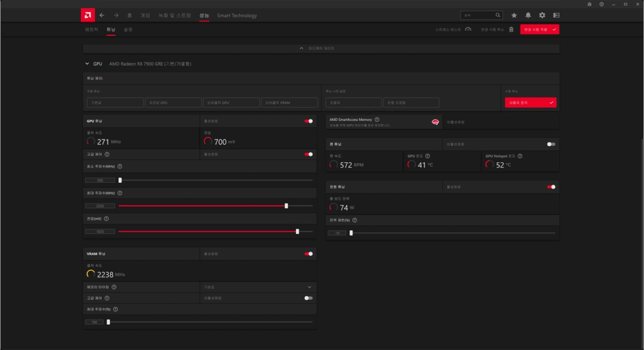Select 오버클럭 VRAM preset
The height and width of the screenshot is (350, 644).
coord(289,102)
